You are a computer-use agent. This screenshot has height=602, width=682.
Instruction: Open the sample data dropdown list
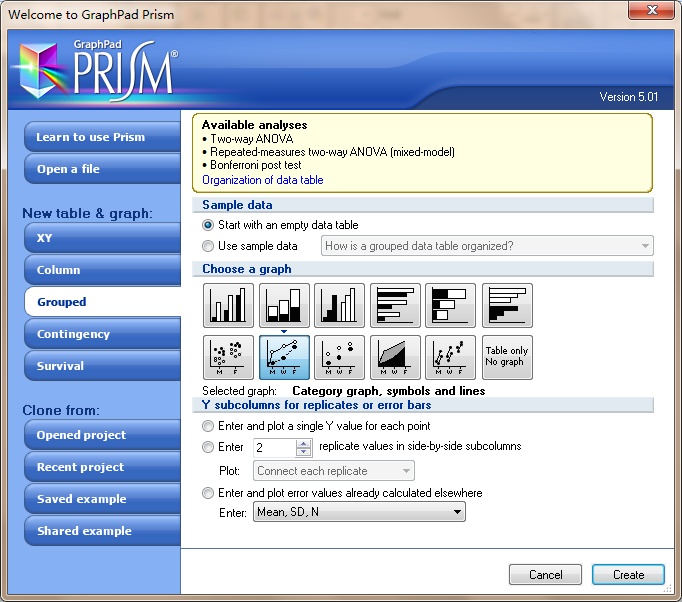click(487, 246)
